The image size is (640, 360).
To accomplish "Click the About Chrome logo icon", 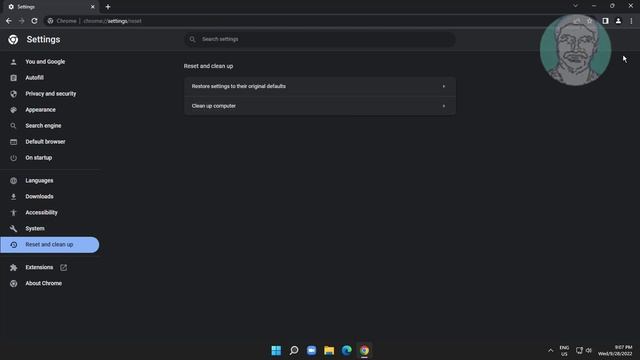I will click(x=13, y=283).
